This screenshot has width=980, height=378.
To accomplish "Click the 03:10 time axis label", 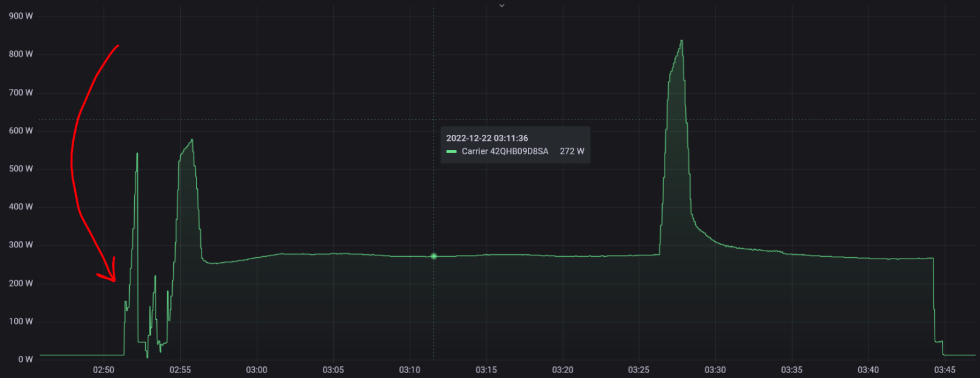I will 410,370.
